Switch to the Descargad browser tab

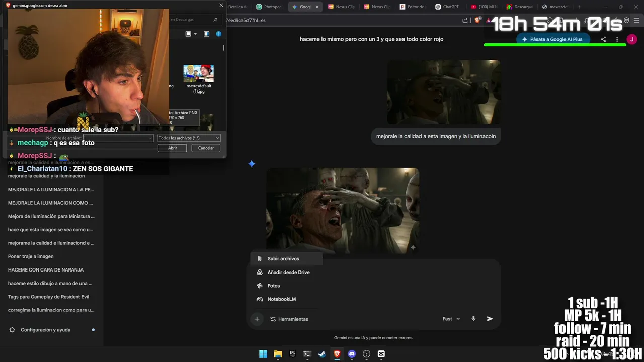coord(520,7)
